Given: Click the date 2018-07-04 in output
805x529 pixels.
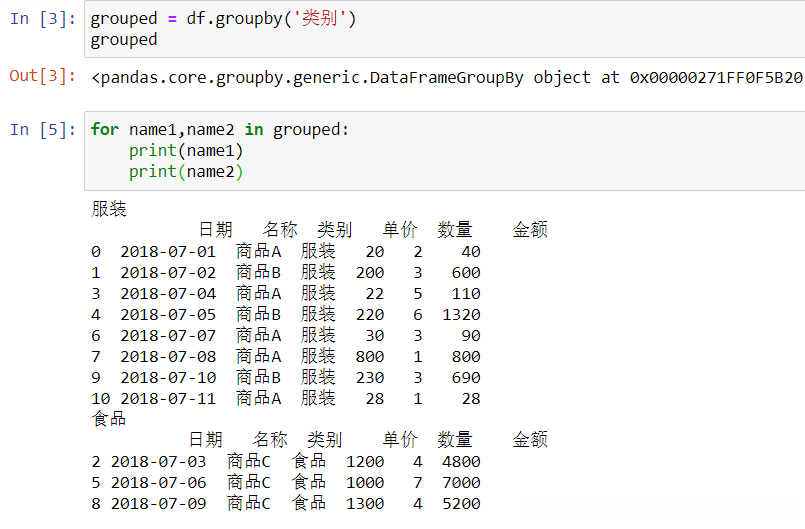Looking at the screenshot, I should 168,294.
